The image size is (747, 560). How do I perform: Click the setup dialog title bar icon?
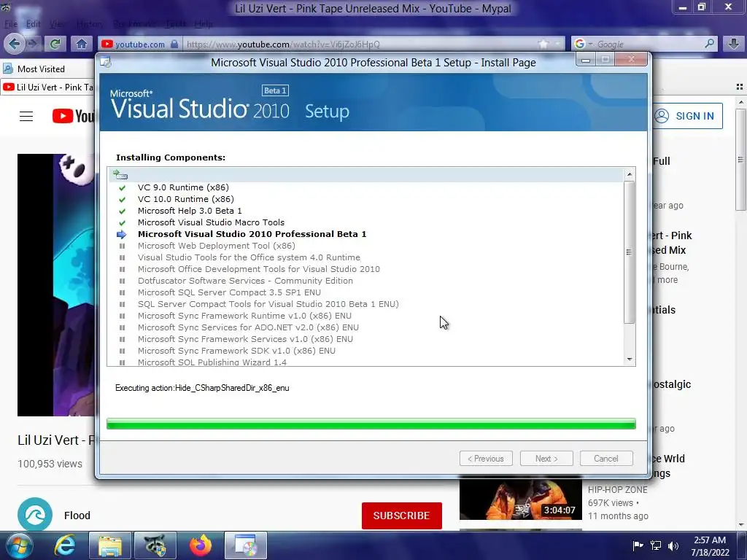(x=106, y=63)
